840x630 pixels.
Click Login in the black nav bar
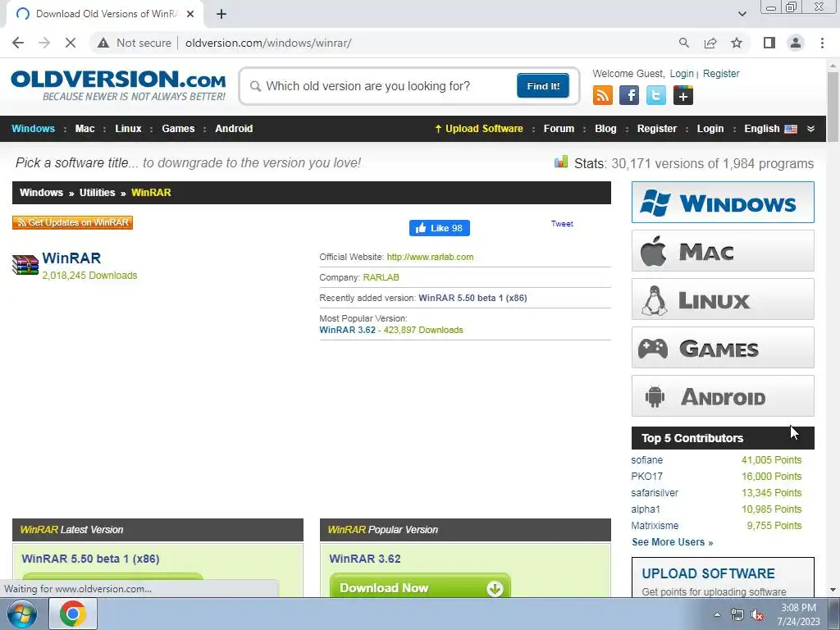click(710, 129)
